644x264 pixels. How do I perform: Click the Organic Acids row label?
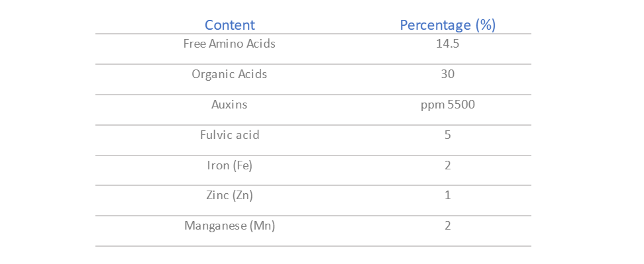pos(229,74)
